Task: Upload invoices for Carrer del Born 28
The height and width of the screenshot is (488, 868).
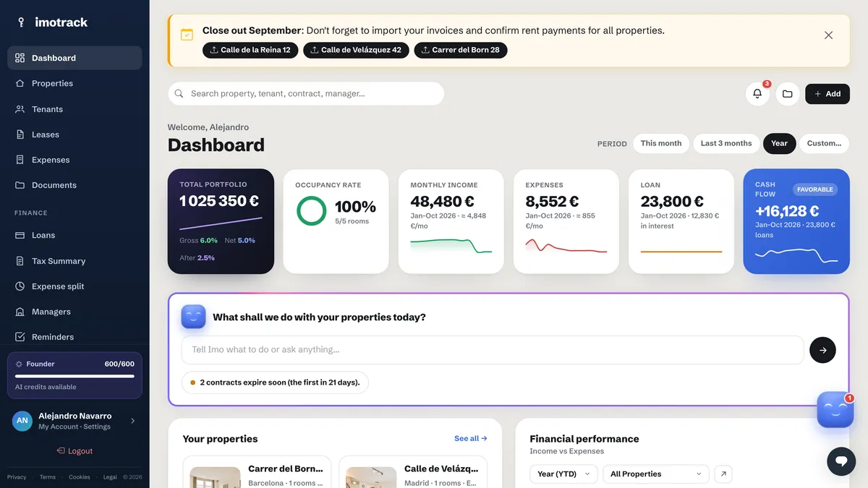Action: (461, 50)
